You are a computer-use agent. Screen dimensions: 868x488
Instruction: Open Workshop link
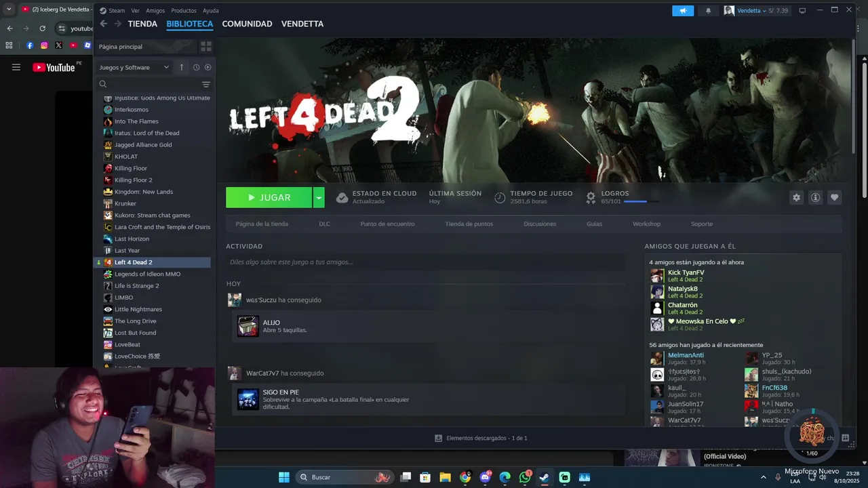pyautogui.click(x=646, y=224)
